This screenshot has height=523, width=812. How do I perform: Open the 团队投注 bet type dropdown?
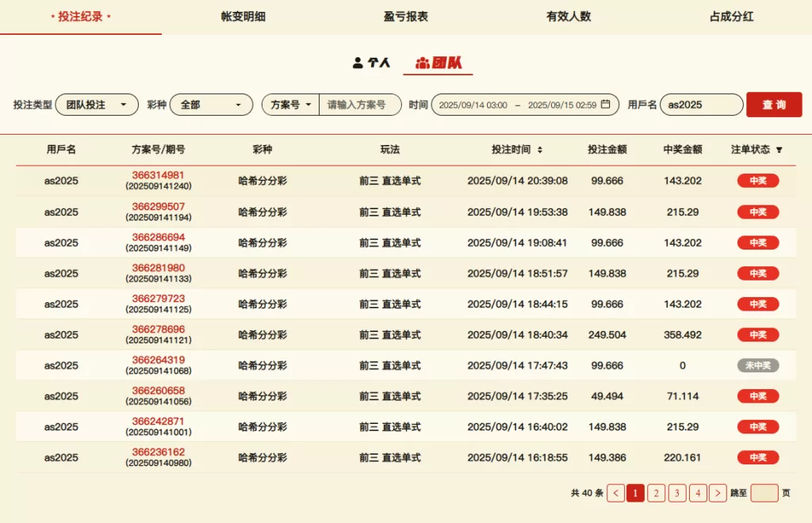(x=97, y=105)
